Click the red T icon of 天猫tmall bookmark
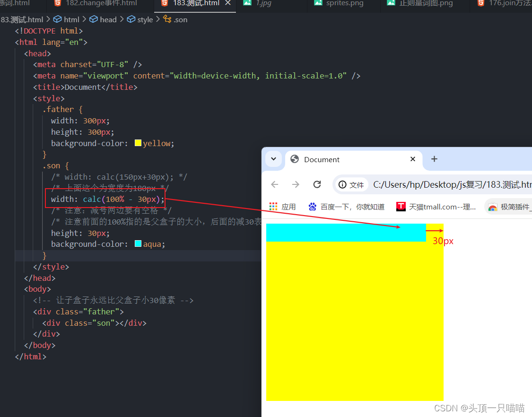This screenshot has width=532, height=417. 401,206
